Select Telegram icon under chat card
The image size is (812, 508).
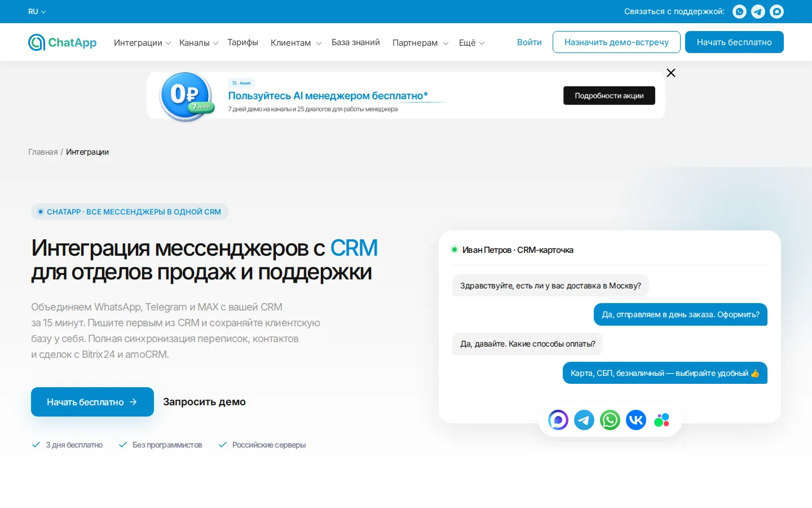tap(584, 420)
